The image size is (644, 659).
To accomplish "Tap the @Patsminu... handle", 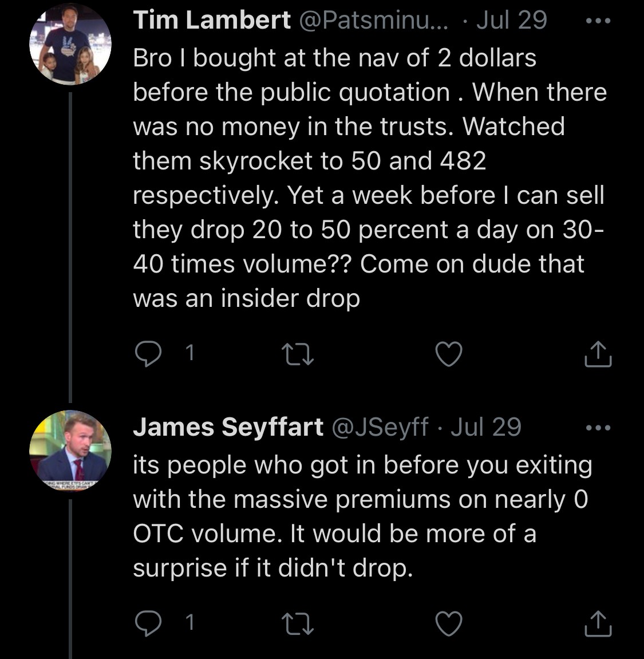I will (x=373, y=20).
